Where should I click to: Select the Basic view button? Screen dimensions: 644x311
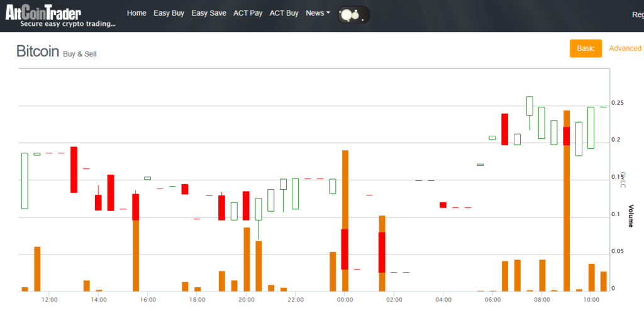pos(586,48)
